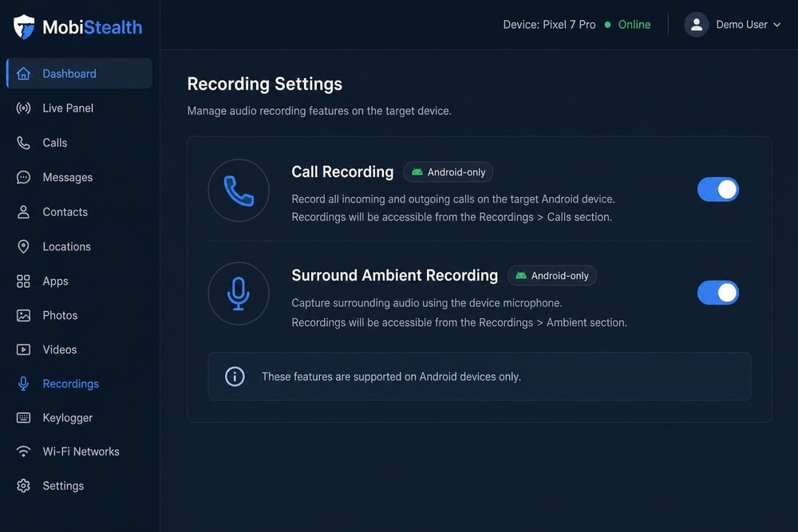The height and width of the screenshot is (532, 798).
Task: Click the Online status text
Action: pos(634,25)
